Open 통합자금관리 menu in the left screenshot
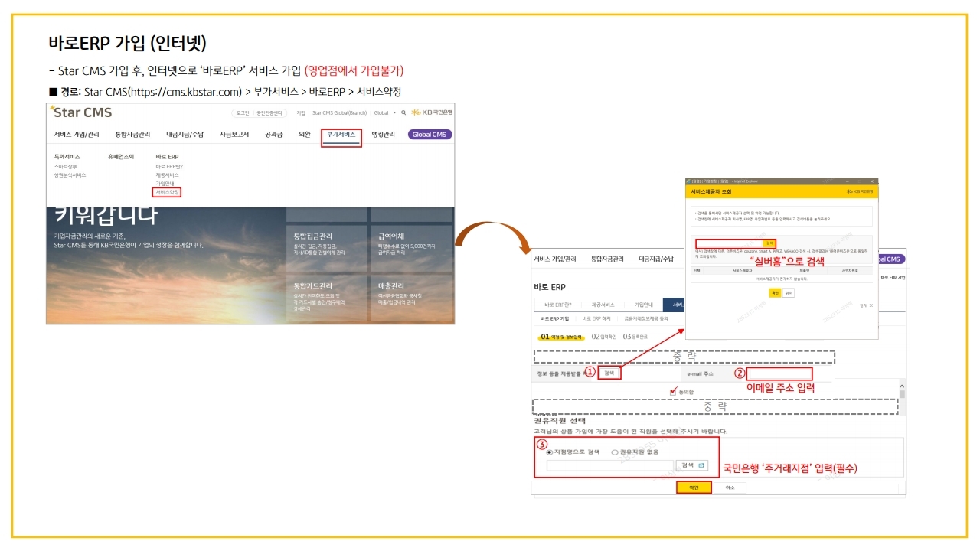Image resolution: width=980 pixels, height=551 pixels. pos(132,135)
